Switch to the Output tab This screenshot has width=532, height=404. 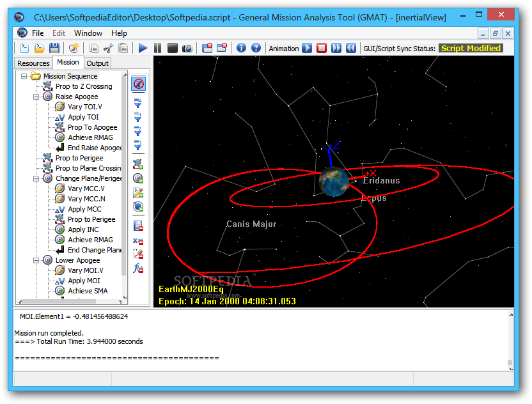(x=97, y=63)
